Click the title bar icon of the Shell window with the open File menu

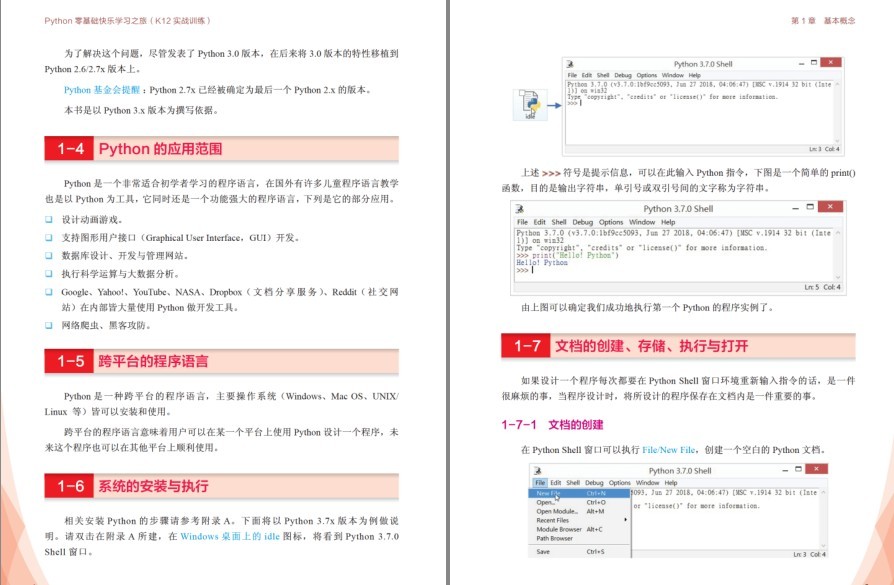pyautogui.click(x=537, y=470)
